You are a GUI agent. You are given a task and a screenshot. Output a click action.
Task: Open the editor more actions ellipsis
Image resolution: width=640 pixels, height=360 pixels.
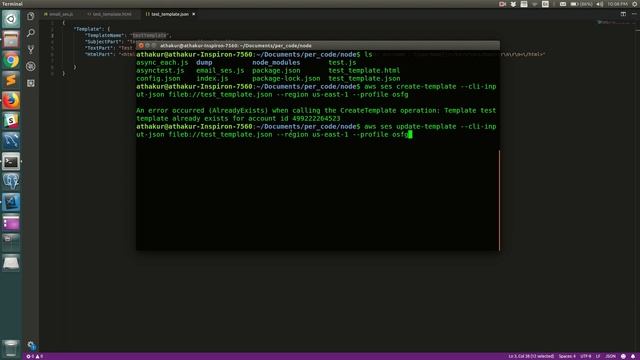[x=634, y=14]
